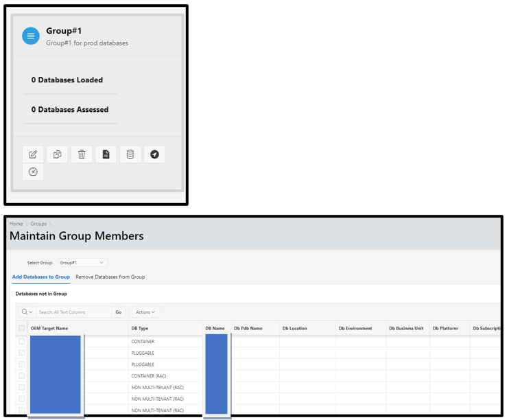This screenshot has height=420, width=509.
Task: Sort by DB Name column header
Action: [x=215, y=329]
